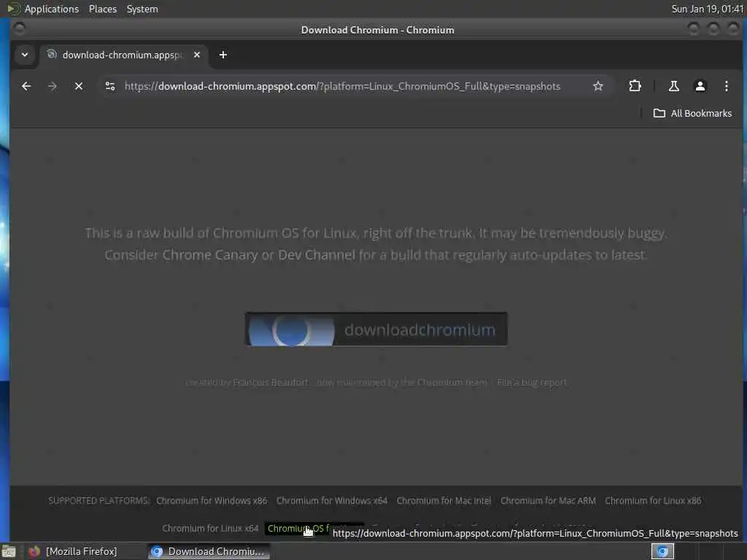Open Chromium for Mac Intel link

[x=444, y=501]
